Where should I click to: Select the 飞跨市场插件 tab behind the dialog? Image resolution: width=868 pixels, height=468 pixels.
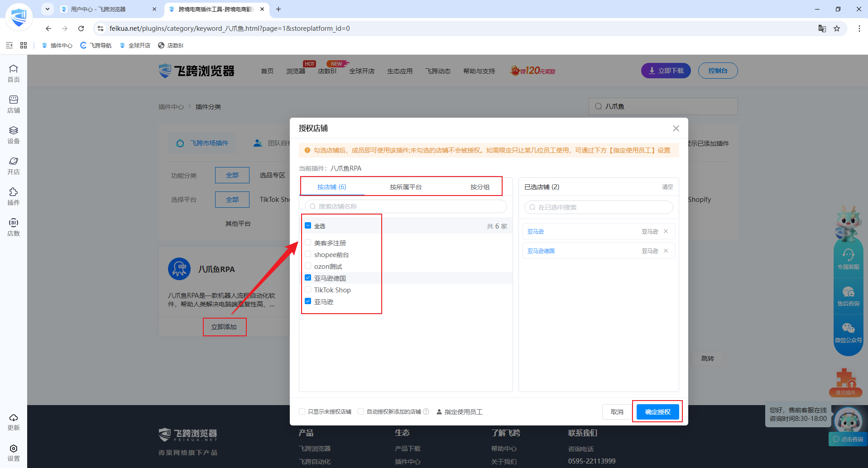202,143
